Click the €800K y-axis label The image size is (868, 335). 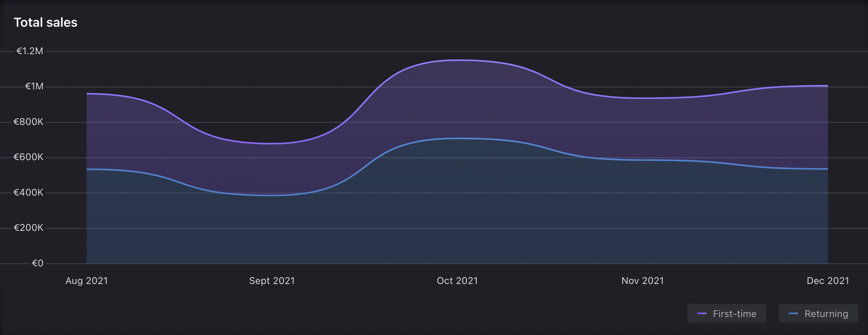pyautogui.click(x=28, y=122)
